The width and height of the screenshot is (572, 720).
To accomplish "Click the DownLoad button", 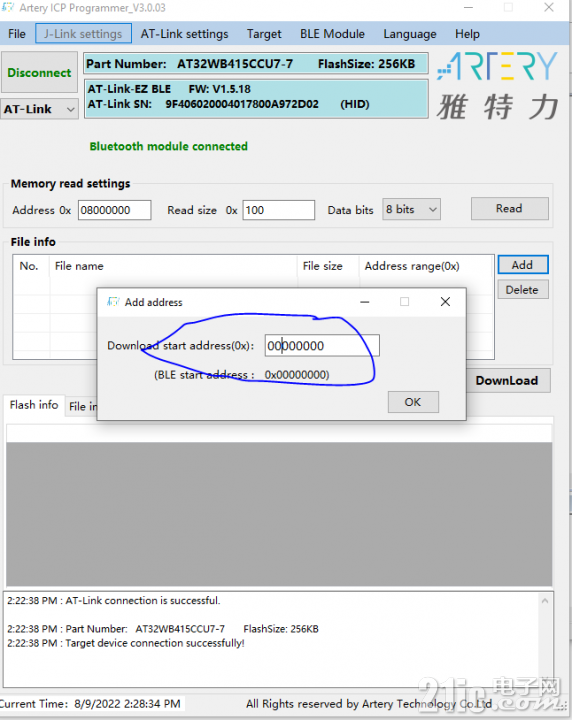I will coord(507,380).
